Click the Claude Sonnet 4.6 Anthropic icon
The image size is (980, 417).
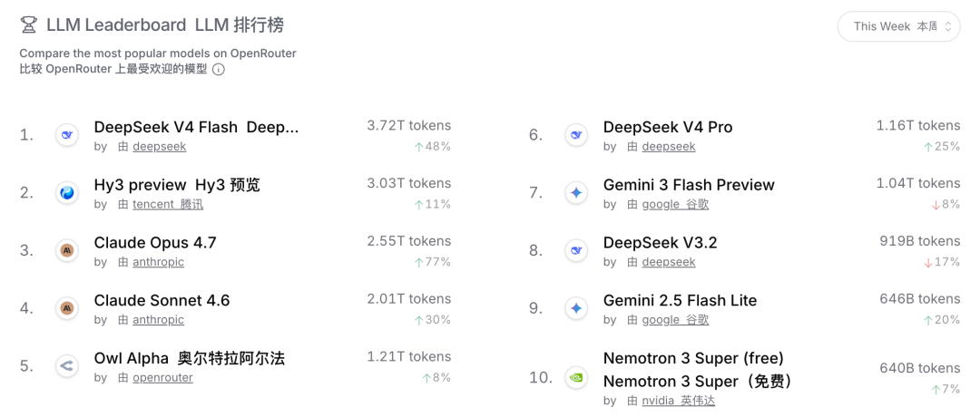(66, 307)
